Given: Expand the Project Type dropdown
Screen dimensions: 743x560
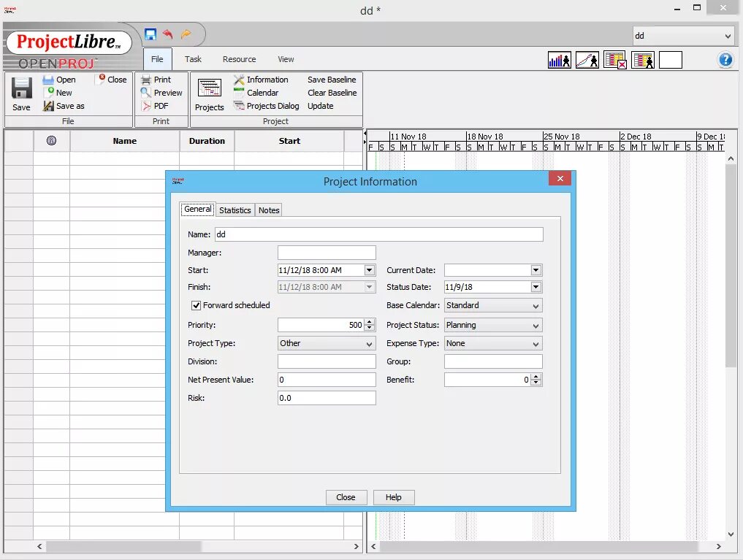Looking at the screenshot, I should (x=327, y=343).
